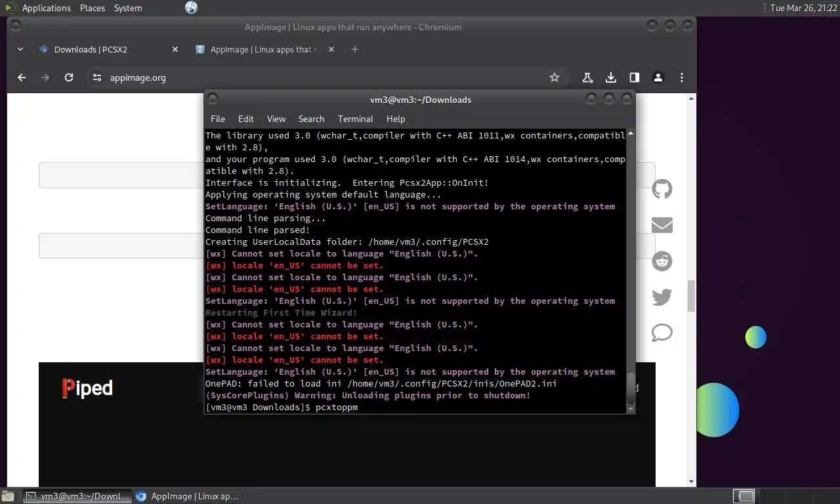
Task: Reload the appimage.org page
Action: pyautogui.click(x=69, y=77)
